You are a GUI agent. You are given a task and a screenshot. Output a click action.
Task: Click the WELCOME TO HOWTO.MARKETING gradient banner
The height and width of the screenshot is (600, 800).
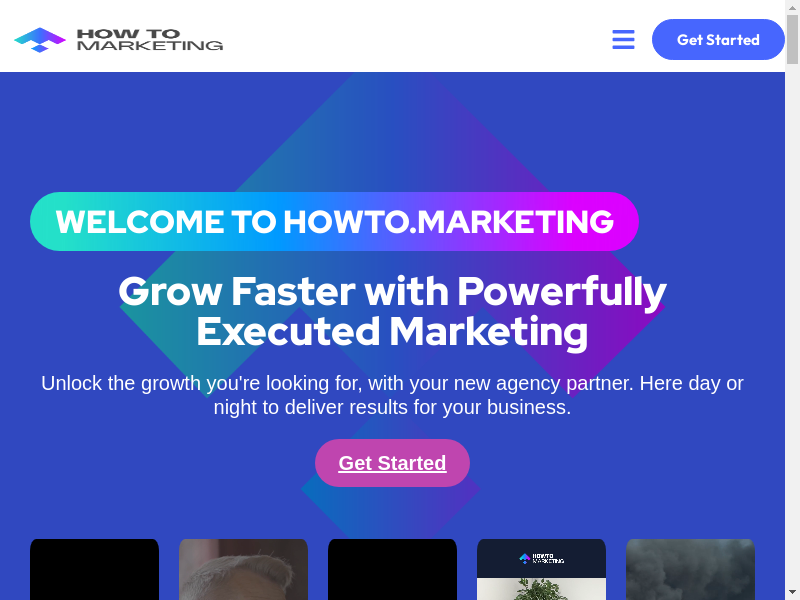334,221
